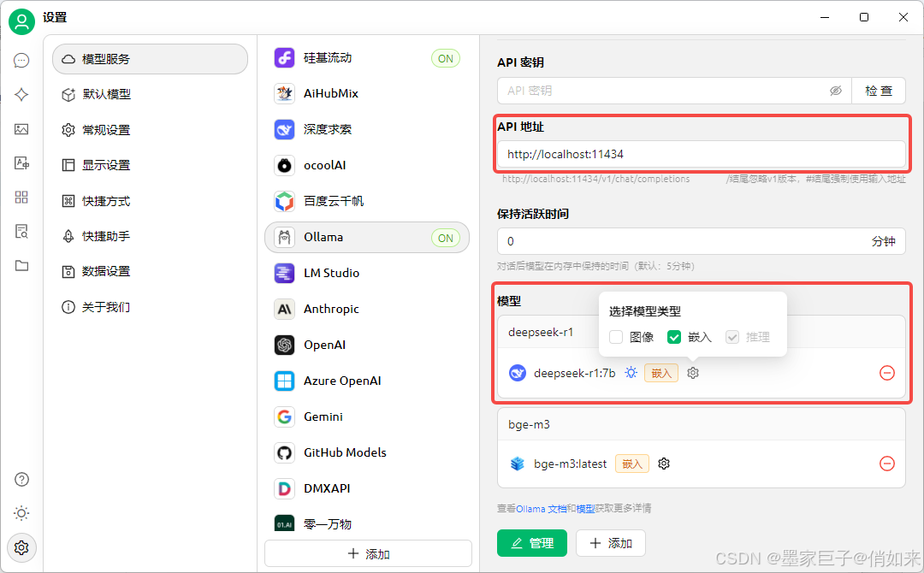This screenshot has height=573, width=924.
Task: Click the LM Studio provider logo
Action: (x=284, y=274)
